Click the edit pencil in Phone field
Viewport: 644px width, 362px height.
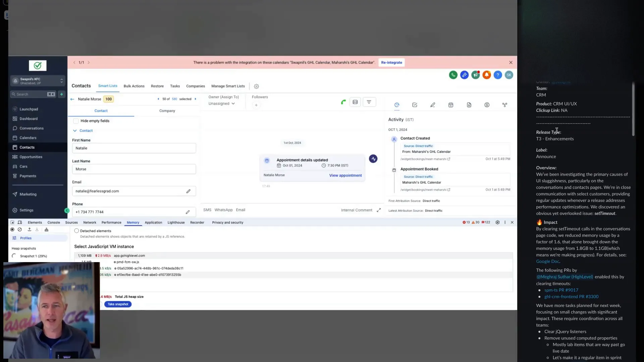pos(188,212)
